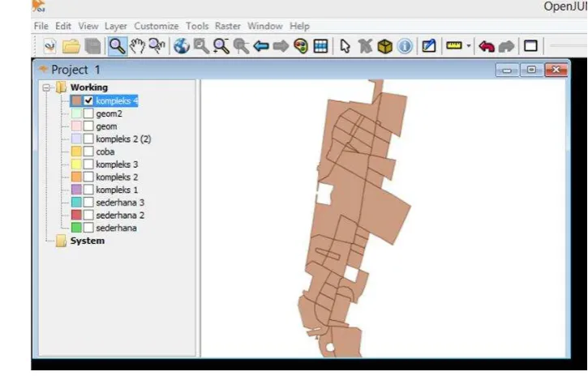Select the System folder category
This screenshot has width=588, height=376.
click(x=87, y=241)
